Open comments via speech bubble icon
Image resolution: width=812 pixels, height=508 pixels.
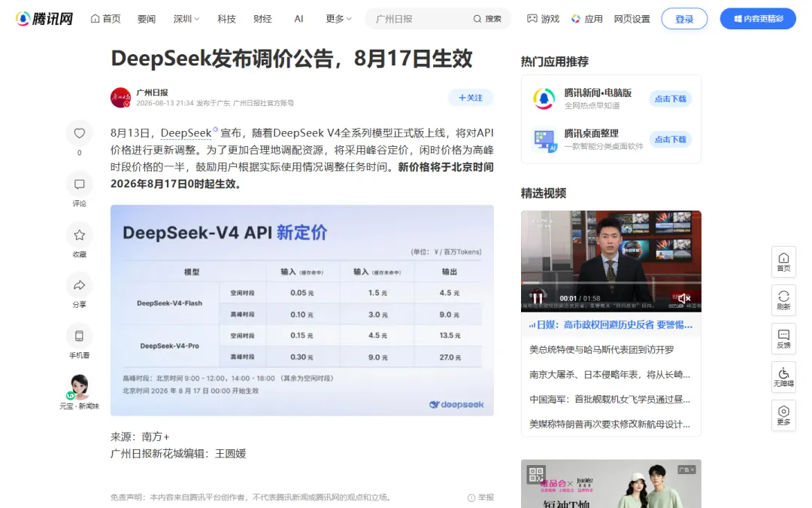point(79,184)
